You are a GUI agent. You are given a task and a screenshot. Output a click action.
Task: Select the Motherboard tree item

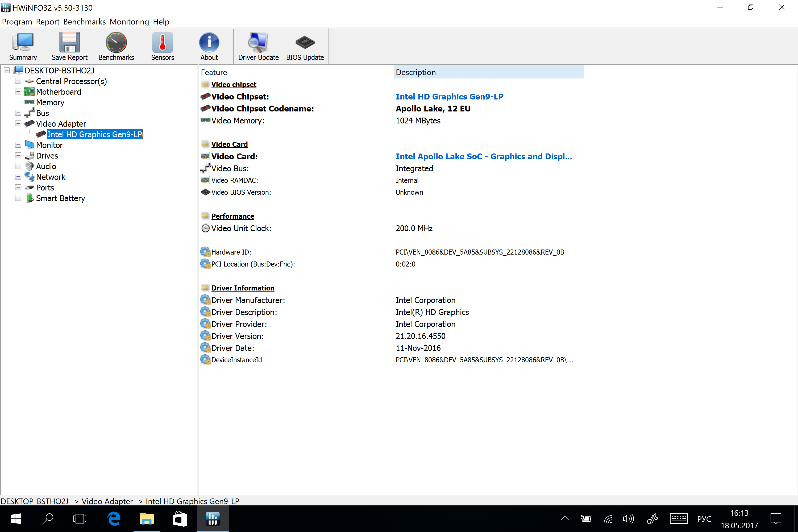(58, 92)
